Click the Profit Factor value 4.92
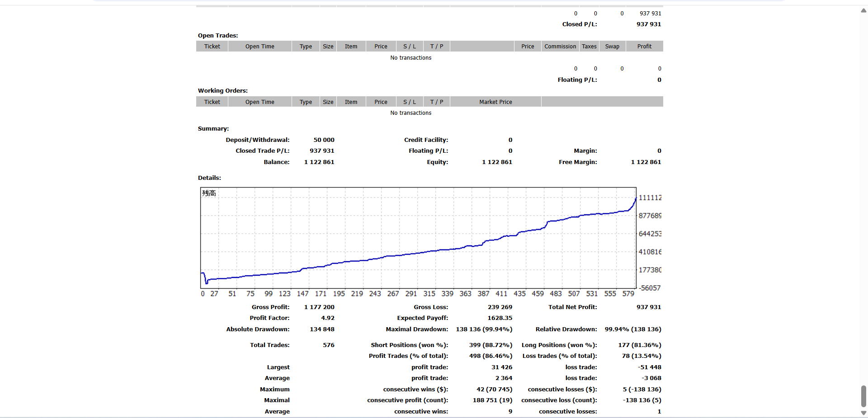The height and width of the screenshot is (418, 868). [328, 318]
